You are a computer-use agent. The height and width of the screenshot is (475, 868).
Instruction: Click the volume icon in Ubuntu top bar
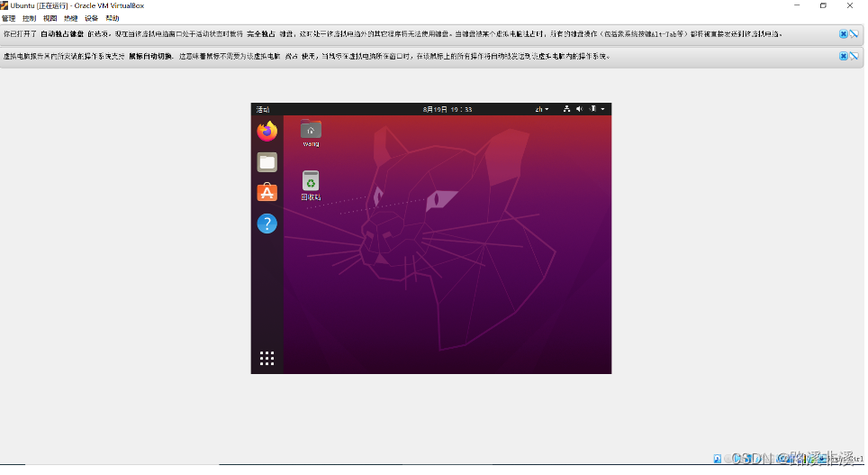pos(580,109)
